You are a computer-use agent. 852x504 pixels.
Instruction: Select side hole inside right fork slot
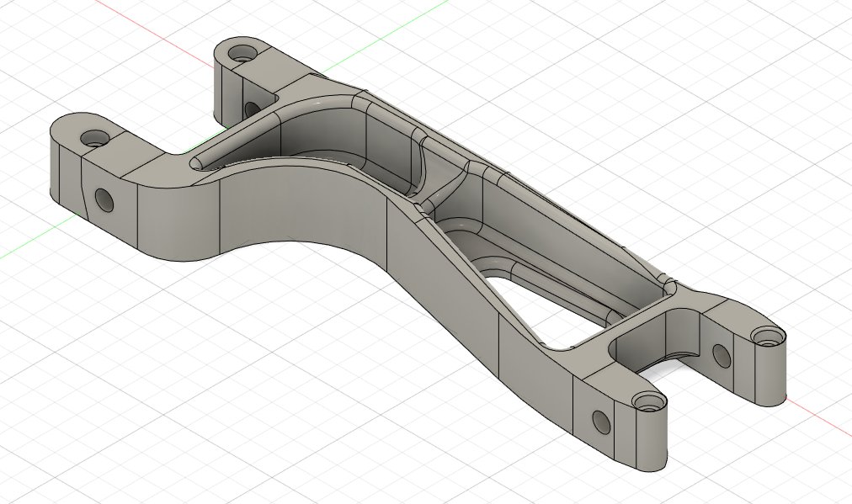pyautogui.click(x=722, y=356)
